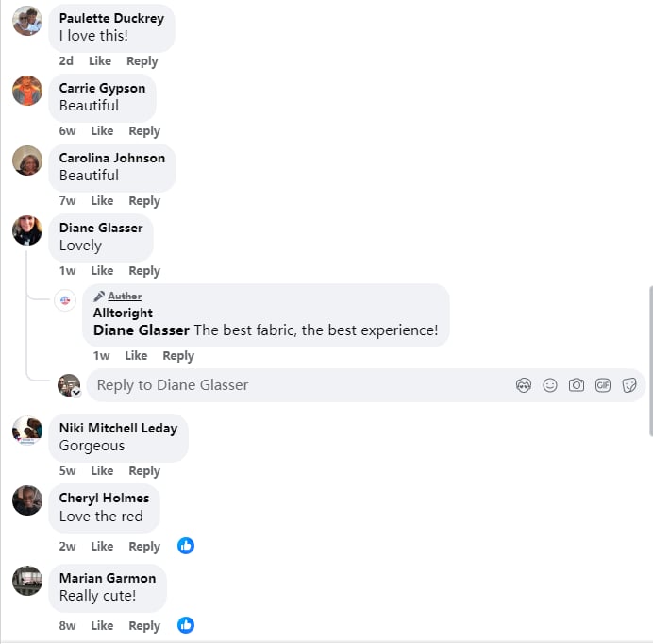The width and height of the screenshot is (653, 644).
Task: Open the 8w timestamp on Marian Garmon's comment
Action: (67, 626)
